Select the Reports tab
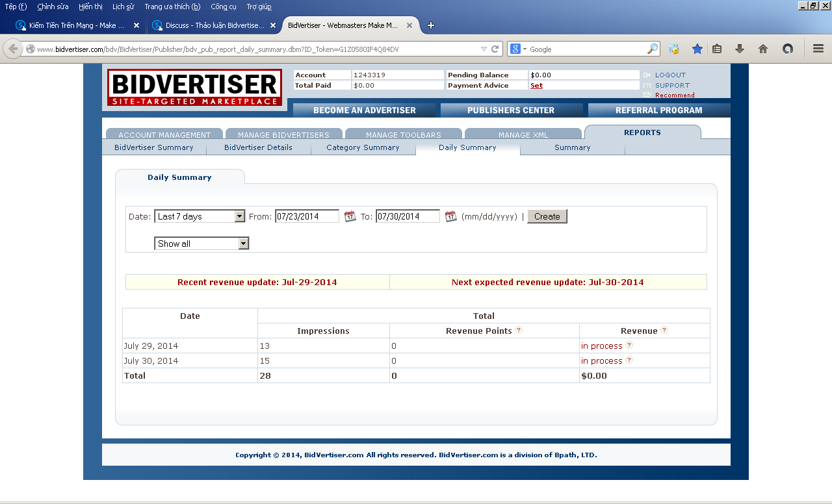 pos(642,132)
